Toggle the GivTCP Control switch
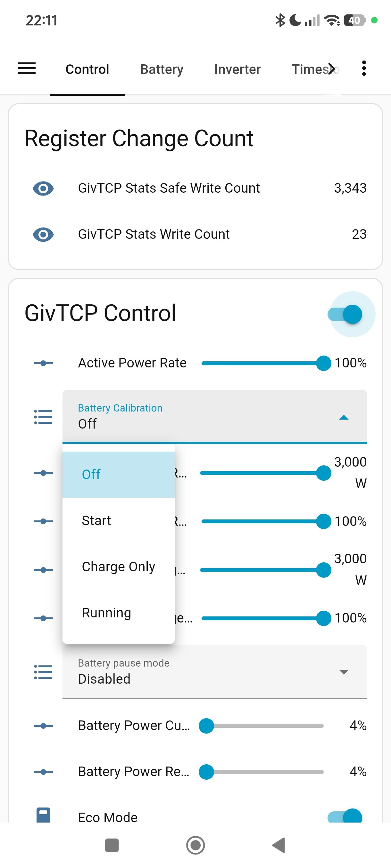Viewport: 391px width, 868px height. click(345, 314)
